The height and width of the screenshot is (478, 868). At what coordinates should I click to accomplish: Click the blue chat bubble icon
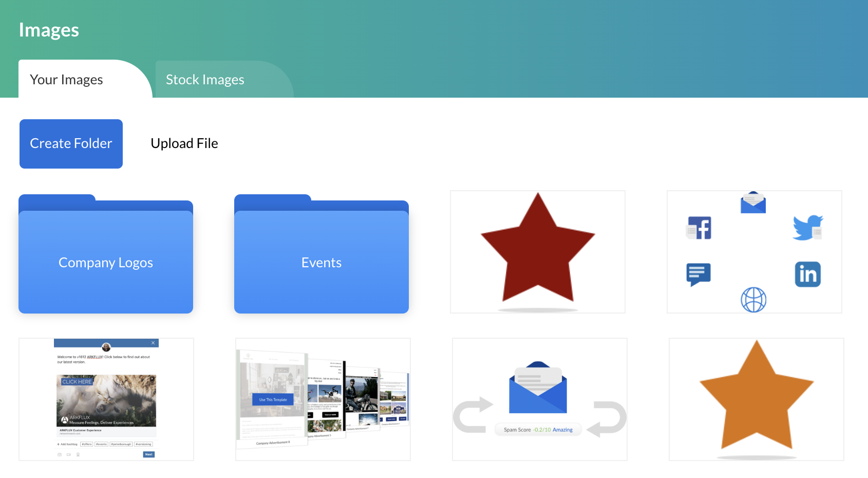[x=699, y=274]
